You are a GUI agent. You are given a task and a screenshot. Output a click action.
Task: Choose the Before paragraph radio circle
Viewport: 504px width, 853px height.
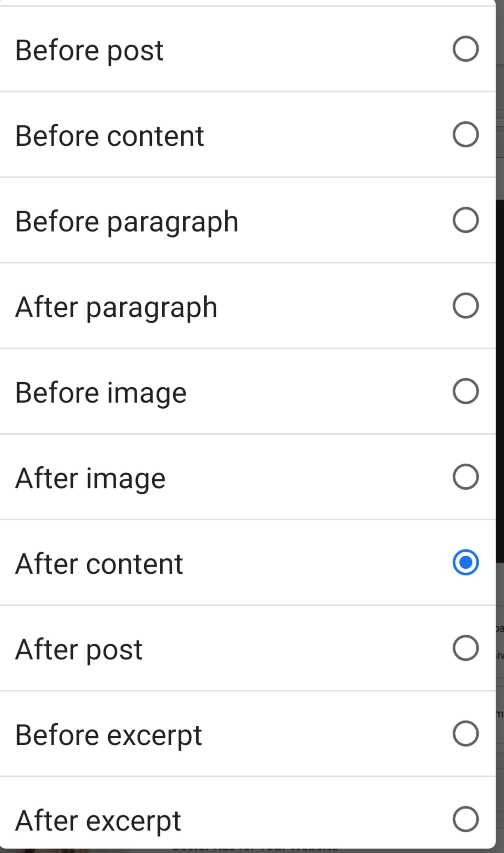pos(466,220)
